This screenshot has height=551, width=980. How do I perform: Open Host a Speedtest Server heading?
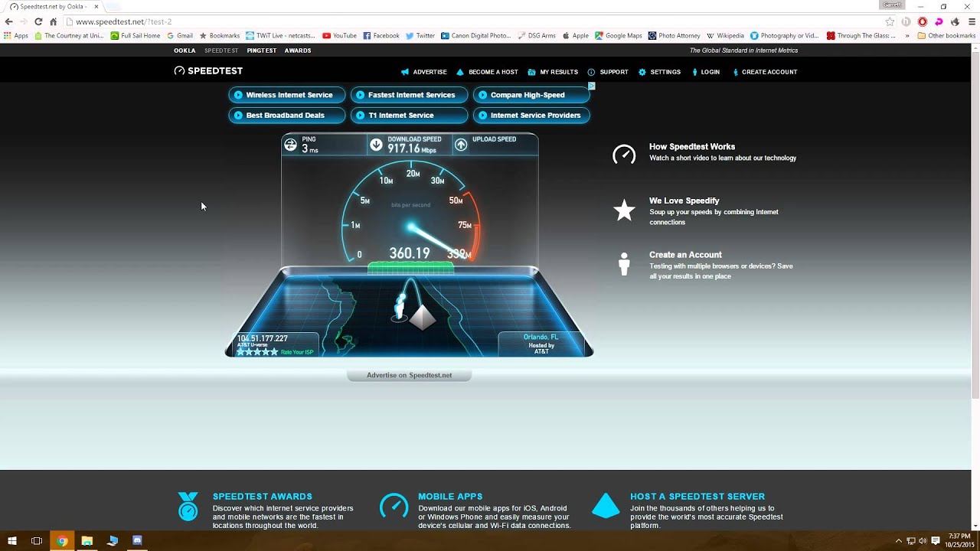point(697,497)
